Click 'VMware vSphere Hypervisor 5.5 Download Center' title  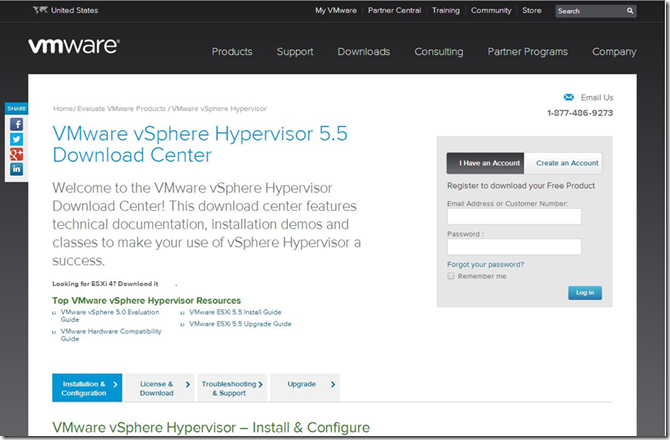pos(200,144)
